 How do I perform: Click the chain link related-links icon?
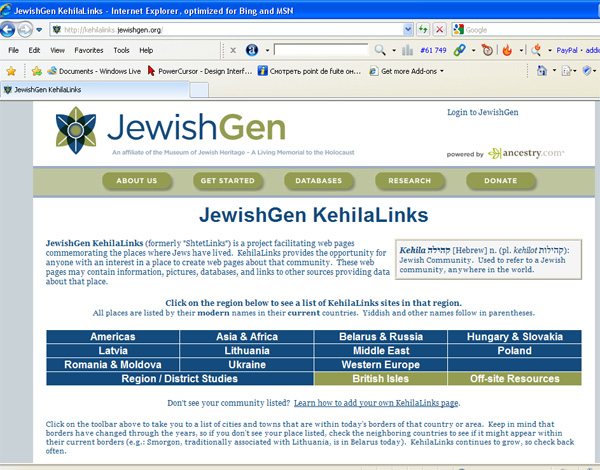coord(459,50)
